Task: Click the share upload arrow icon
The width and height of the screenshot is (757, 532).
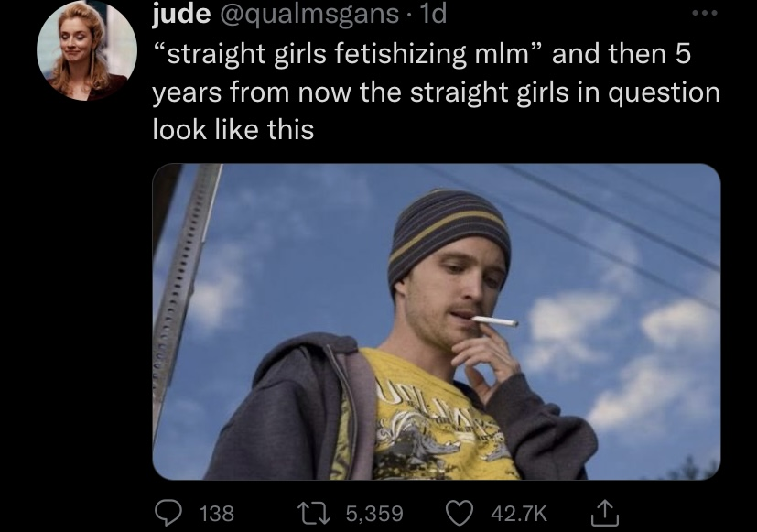Action: click(x=605, y=513)
